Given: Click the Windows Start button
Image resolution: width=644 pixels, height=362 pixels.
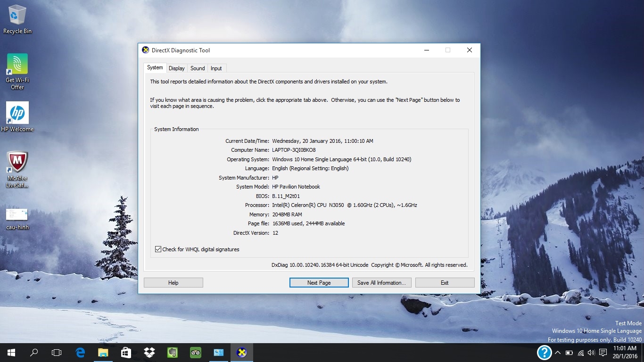Looking at the screenshot, I should pyautogui.click(x=11, y=352).
